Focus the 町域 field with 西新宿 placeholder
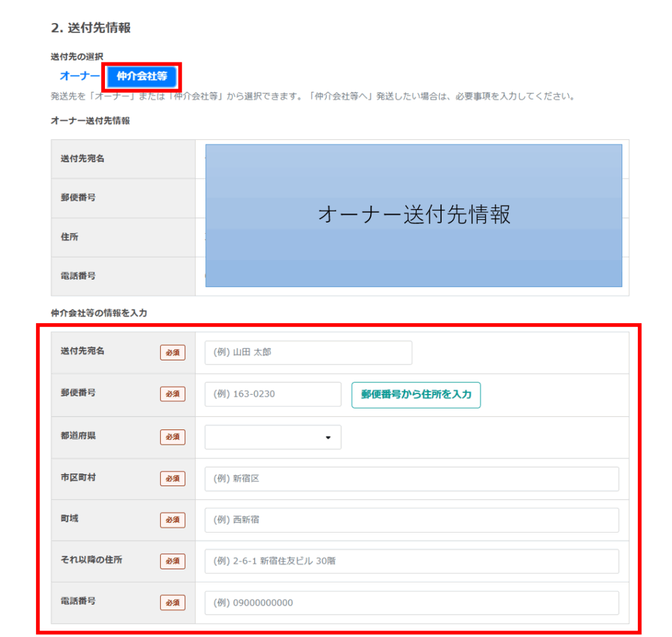Viewport: 672px width, 637px height. point(411,520)
